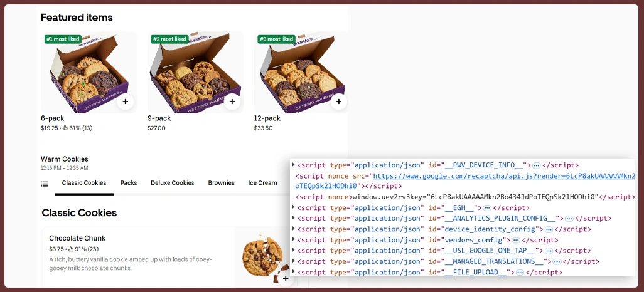644x292 pixels.
Task: Expand the device_identity_config script tree arrow
Action: 293,229
